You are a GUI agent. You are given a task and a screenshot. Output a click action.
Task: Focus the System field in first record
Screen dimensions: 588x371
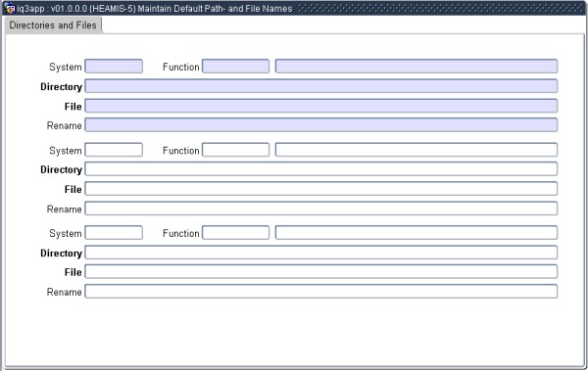pyautogui.click(x=114, y=67)
